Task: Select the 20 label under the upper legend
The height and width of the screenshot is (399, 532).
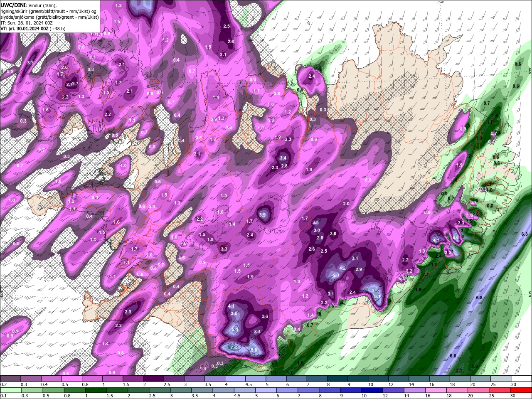Action: click(x=473, y=384)
